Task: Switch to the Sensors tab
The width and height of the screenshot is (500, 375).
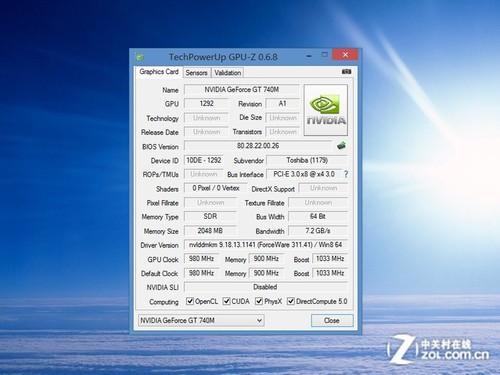Action: (196, 73)
